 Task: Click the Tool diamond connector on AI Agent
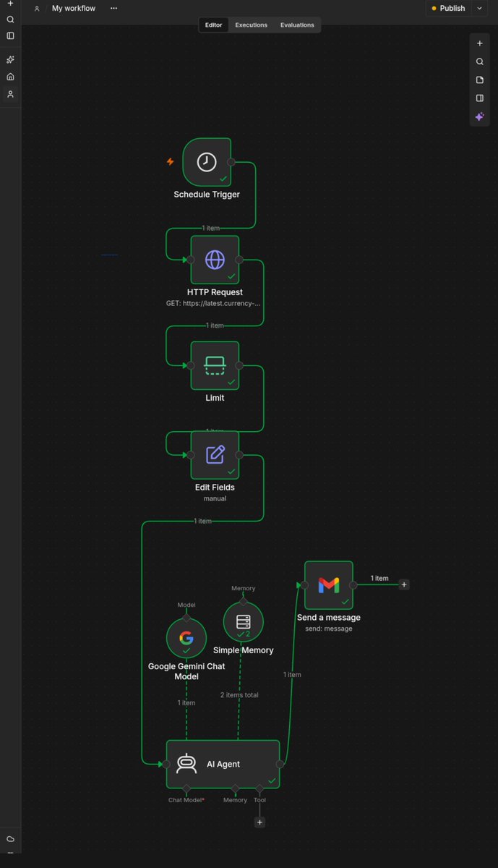coord(260,788)
